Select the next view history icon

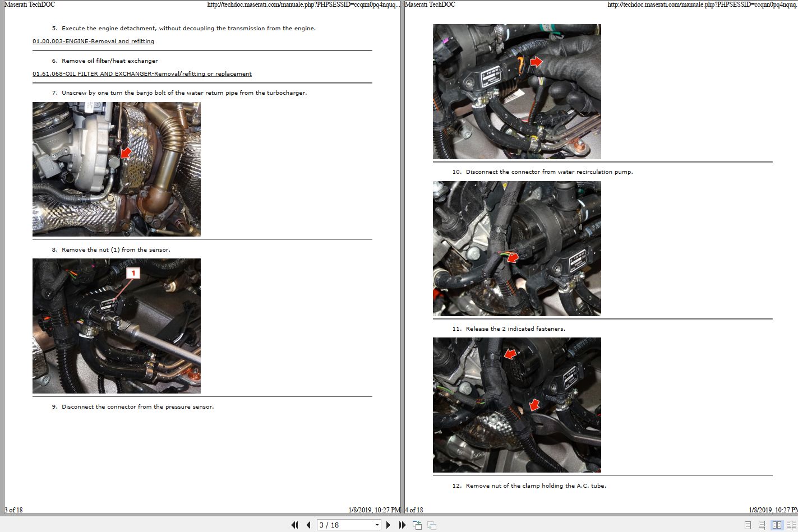(x=431, y=525)
